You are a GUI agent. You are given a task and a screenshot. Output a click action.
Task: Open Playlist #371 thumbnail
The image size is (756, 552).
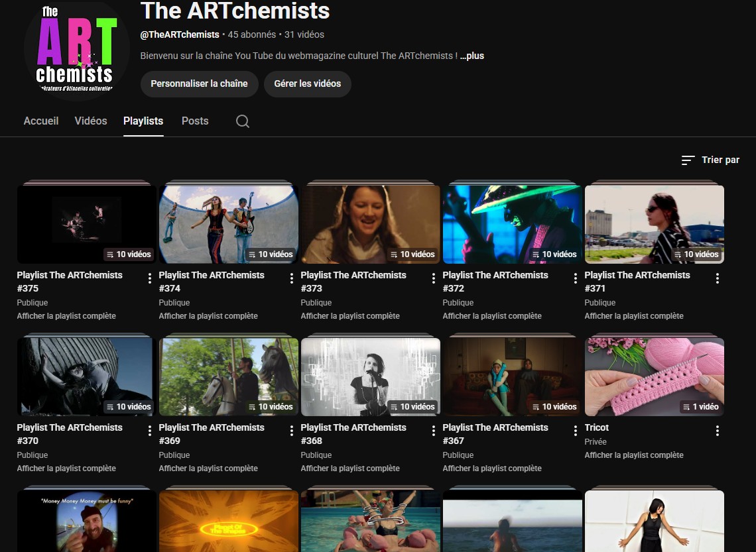655,224
